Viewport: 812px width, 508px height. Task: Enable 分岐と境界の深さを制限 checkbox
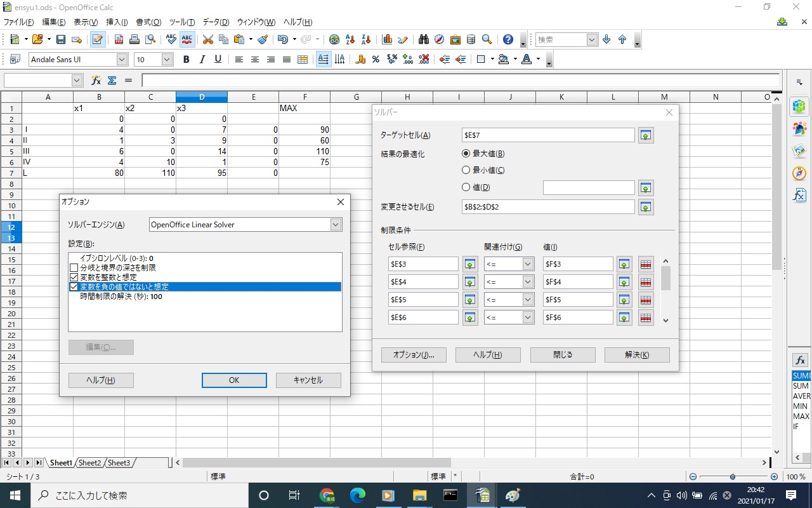74,268
